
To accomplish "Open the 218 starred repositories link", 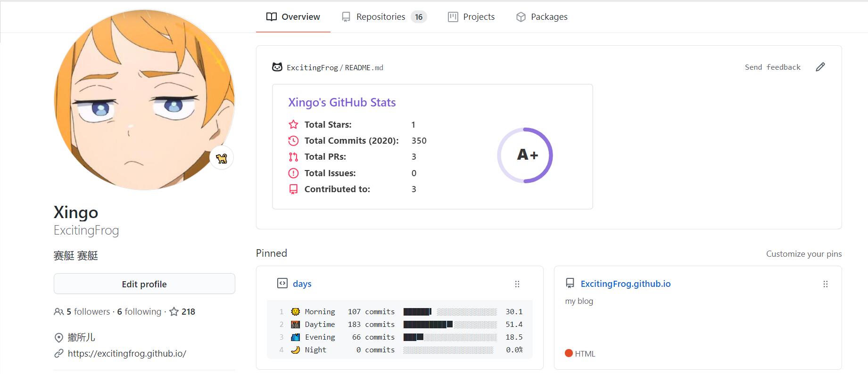I will point(182,312).
